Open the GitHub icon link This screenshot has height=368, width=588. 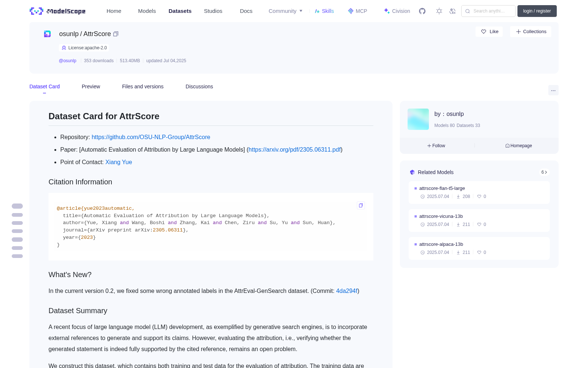pyautogui.click(x=422, y=11)
